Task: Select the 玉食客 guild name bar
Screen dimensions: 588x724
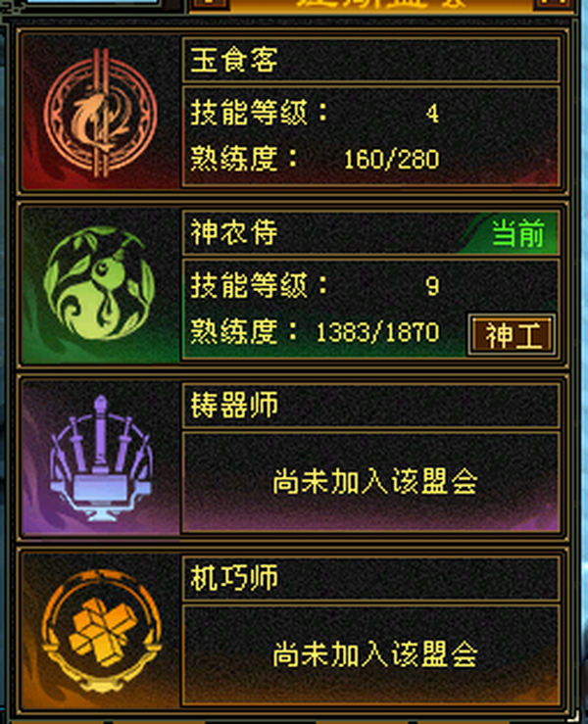Action: [370, 60]
